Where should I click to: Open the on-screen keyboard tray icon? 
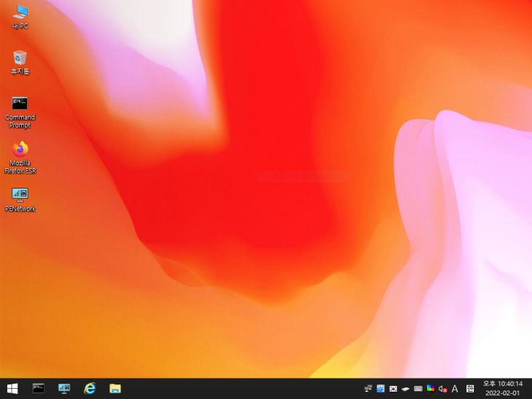[418, 389]
